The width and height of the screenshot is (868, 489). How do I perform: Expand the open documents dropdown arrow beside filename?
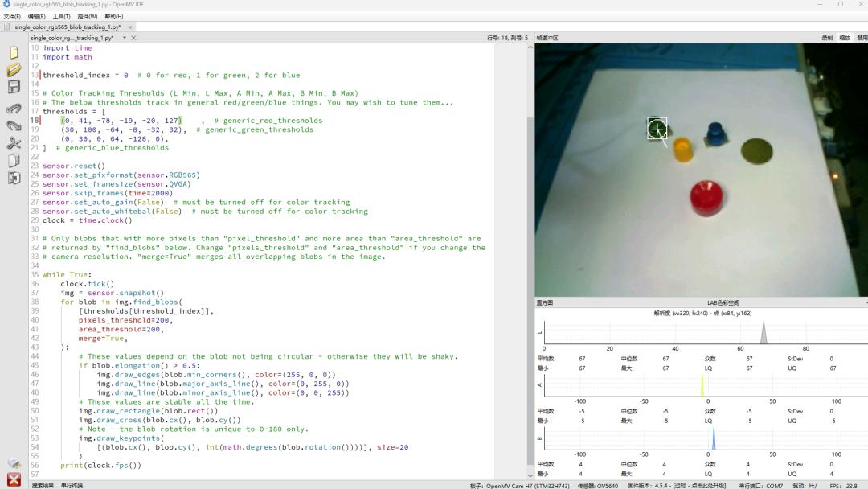pyautogui.click(x=124, y=38)
